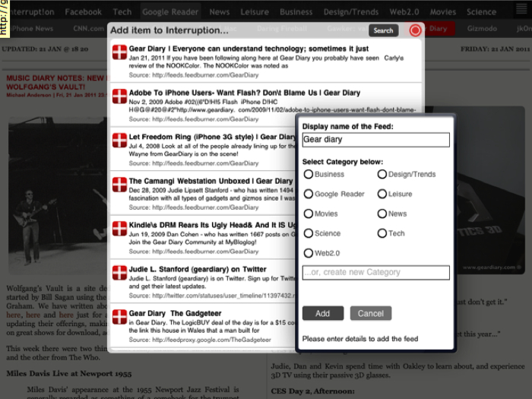Open the iPhone News feed tab
Viewport: 532px width, 399px height.
(32, 29)
